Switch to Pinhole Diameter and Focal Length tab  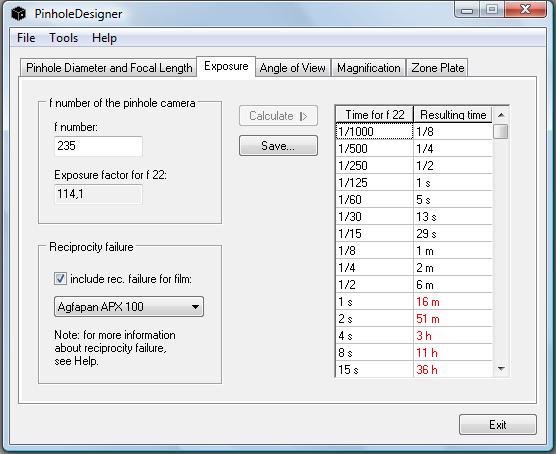(109, 68)
